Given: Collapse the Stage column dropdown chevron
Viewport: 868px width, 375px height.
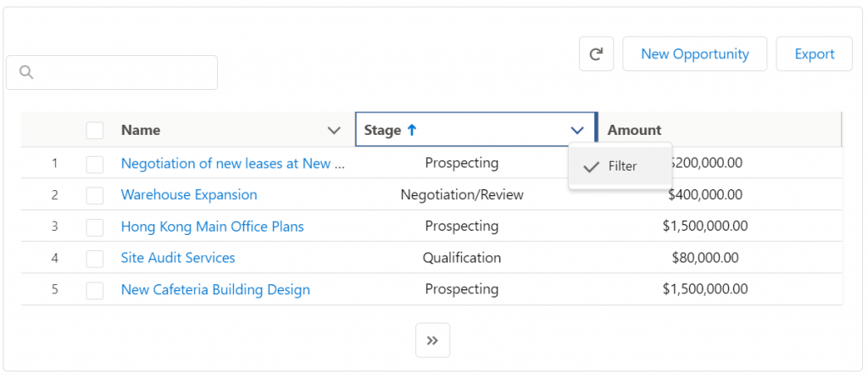Looking at the screenshot, I should coord(576,131).
